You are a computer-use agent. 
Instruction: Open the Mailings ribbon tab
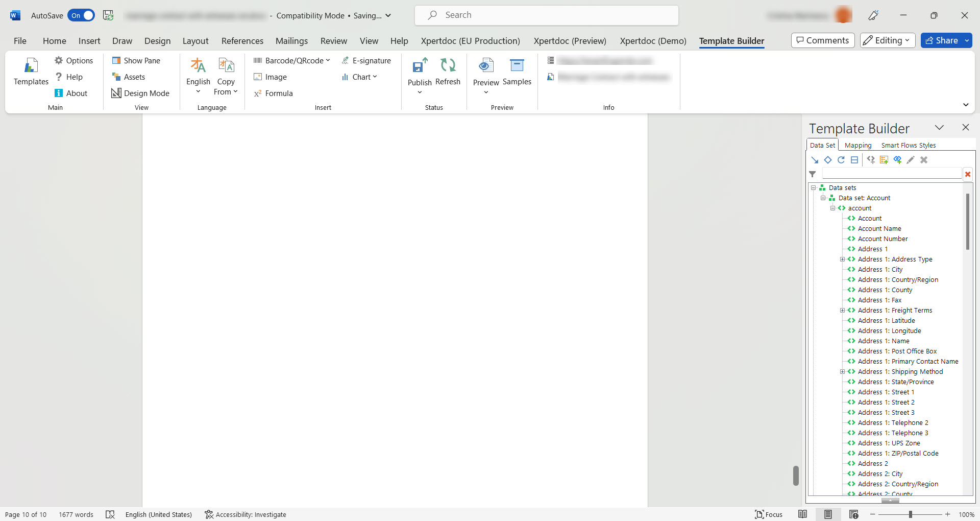pos(291,41)
